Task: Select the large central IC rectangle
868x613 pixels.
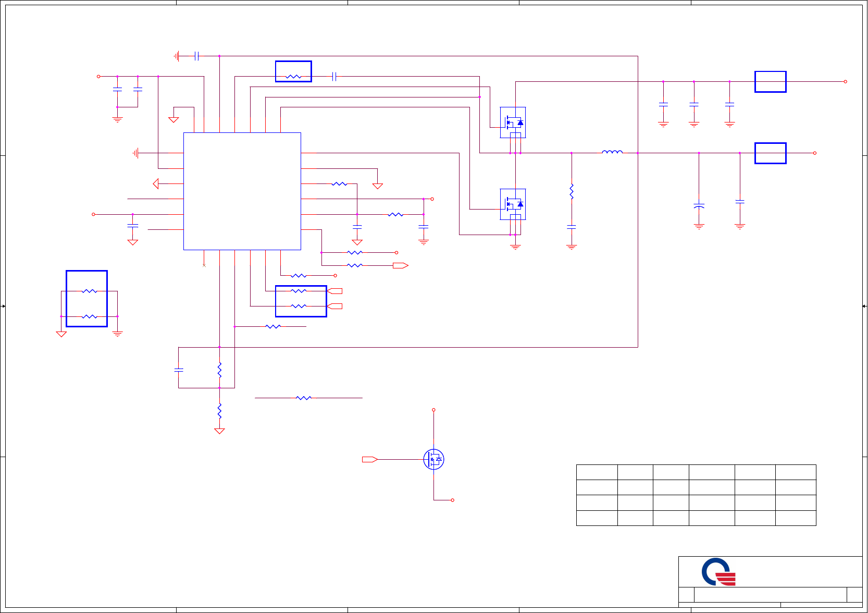Action: [242, 191]
